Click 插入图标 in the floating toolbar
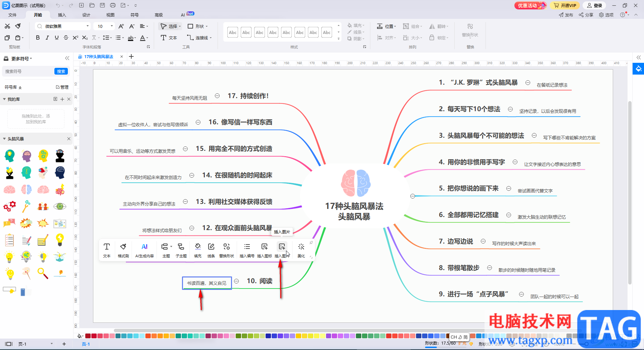 click(264, 250)
